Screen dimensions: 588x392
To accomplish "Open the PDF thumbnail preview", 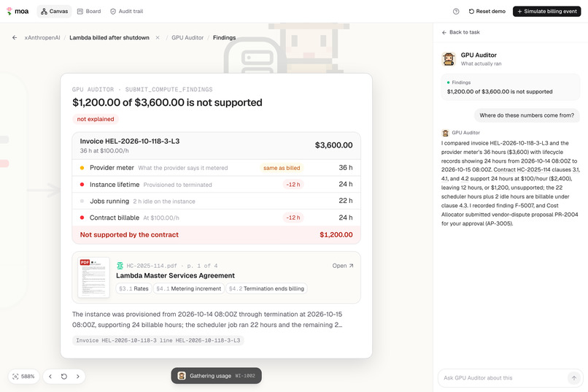I will pyautogui.click(x=93, y=277).
